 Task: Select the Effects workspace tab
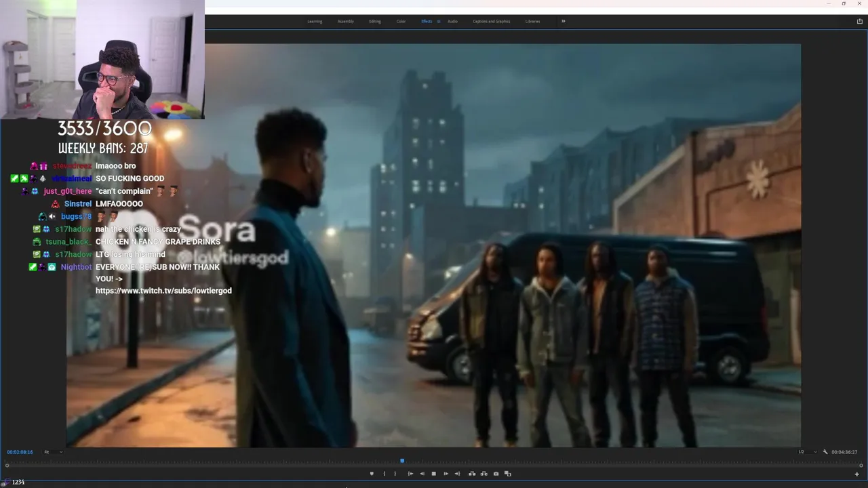tap(427, 21)
